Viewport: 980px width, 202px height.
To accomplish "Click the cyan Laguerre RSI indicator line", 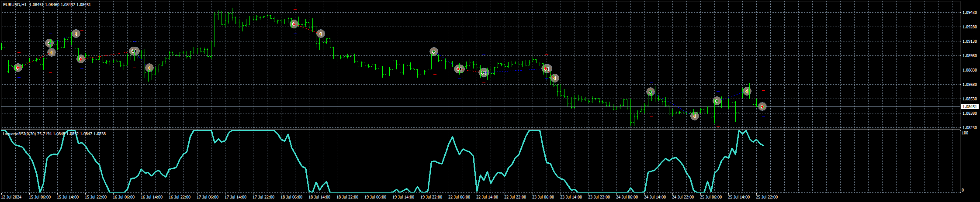I will (x=253, y=130).
